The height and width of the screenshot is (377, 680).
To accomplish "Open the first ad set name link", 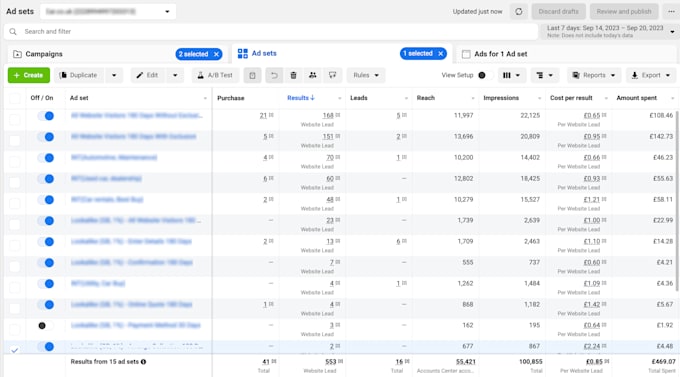I will tap(136, 115).
